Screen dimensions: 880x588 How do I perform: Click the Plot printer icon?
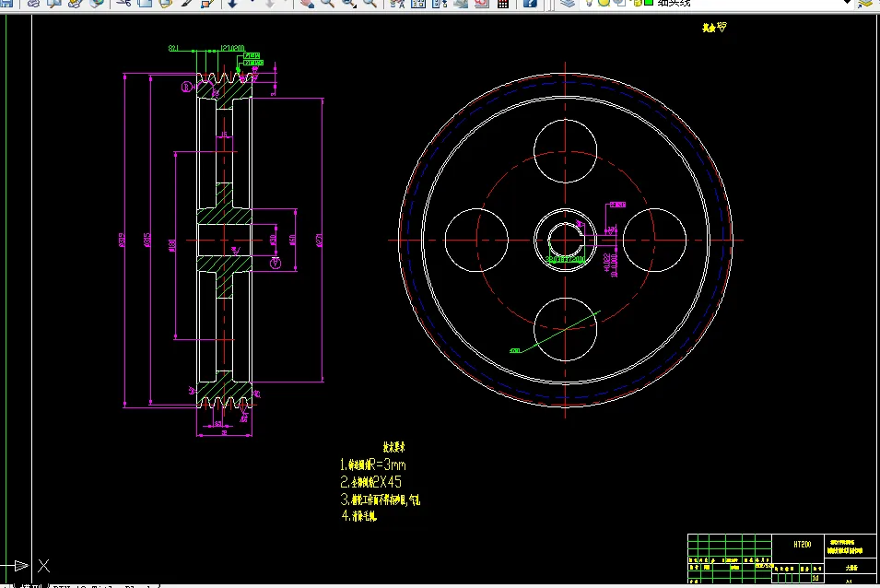[x=33, y=4]
